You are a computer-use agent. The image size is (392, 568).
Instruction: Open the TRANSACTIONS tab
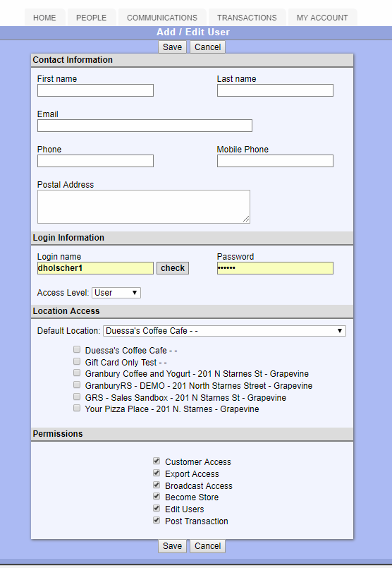247,18
